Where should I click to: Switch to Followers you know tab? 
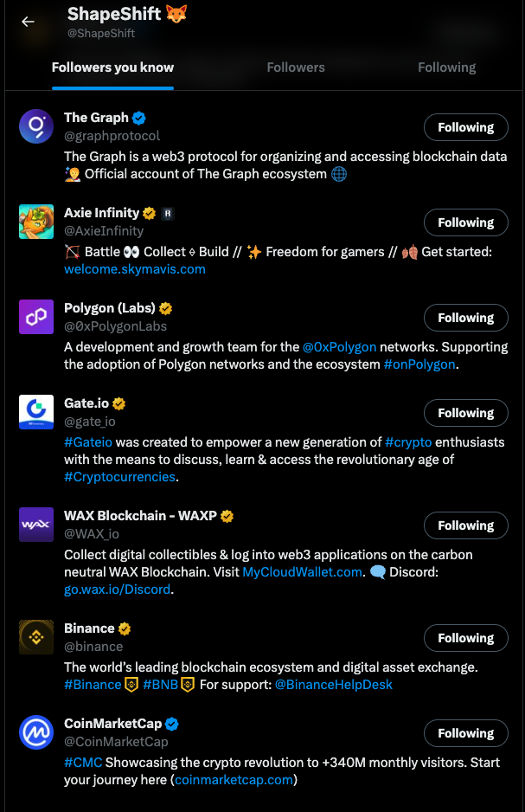coord(112,68)
